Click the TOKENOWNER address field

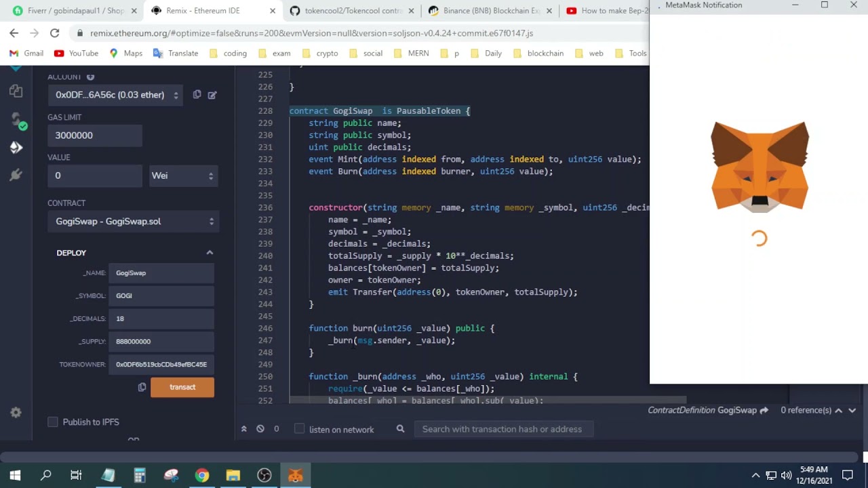pyautogui.click(x=161, y=365)
